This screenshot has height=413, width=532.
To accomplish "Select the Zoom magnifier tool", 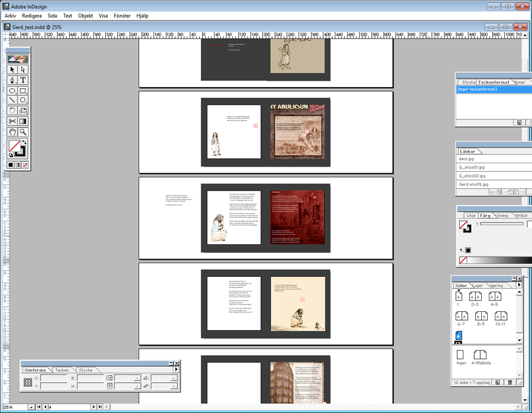I will coord(22,132).
